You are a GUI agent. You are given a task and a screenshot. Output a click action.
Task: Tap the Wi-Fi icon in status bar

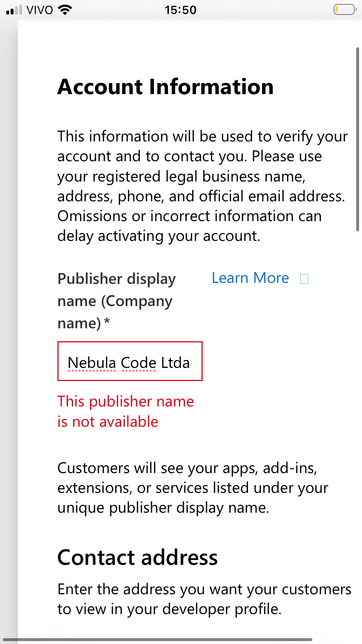click(64, 10)
